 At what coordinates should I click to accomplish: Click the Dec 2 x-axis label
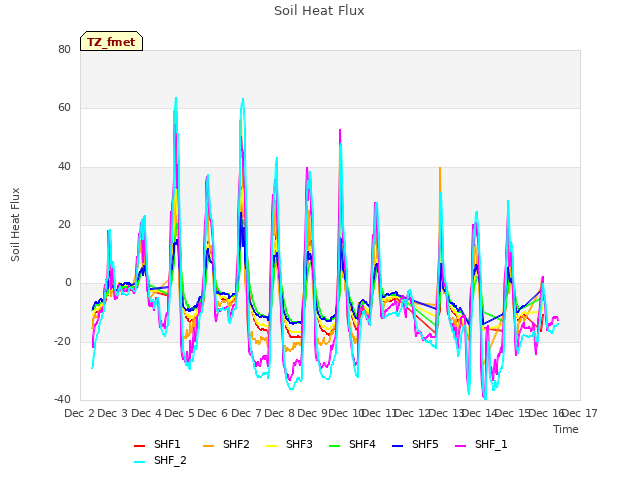coord(80,413)
